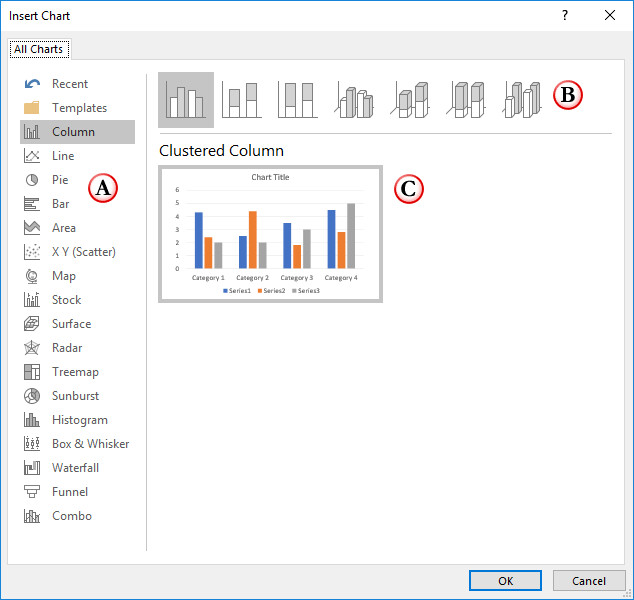The image size is (634, 600).
Task: Dismiss the dialog with Cancel
Action: point(589,581)
